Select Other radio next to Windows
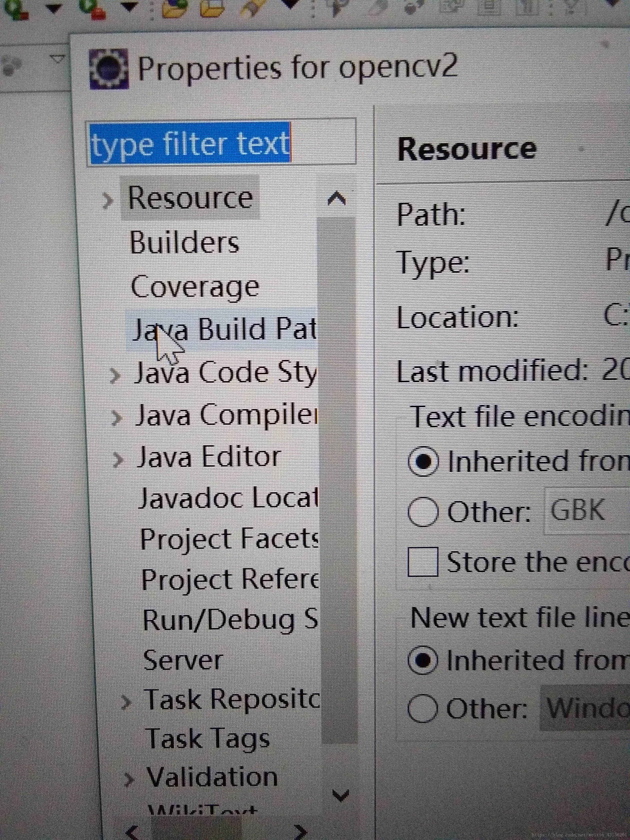The height and width of the screenshot is (840, 630). [422, 708]
